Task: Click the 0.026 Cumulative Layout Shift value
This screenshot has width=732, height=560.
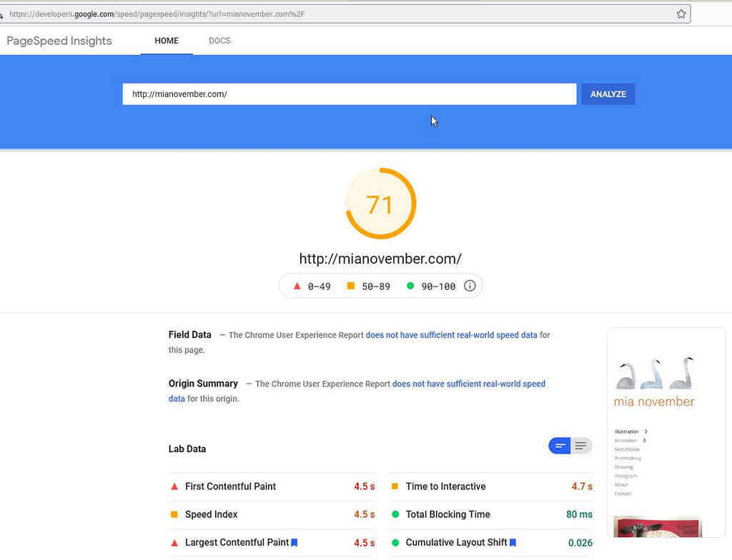Action: (580, 543)
